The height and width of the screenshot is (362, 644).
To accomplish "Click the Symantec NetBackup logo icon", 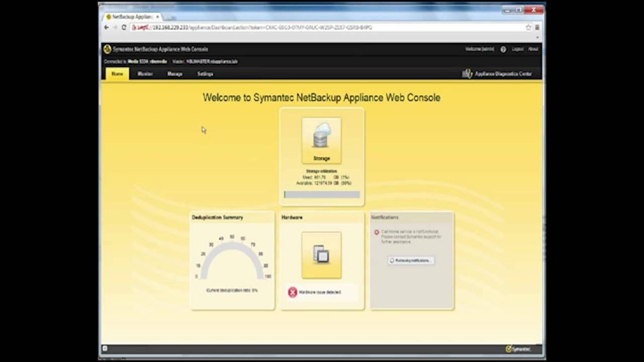I will pyautogui.click(x=107, y=49).
